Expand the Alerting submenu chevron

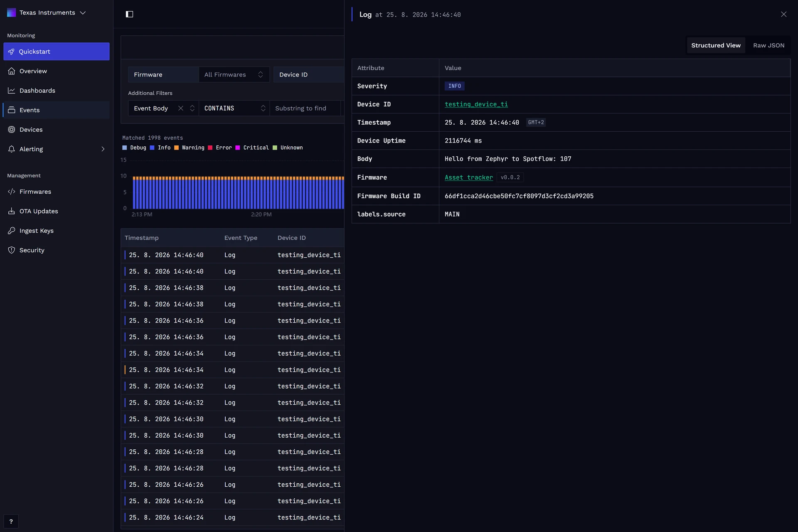pos(103,149)
